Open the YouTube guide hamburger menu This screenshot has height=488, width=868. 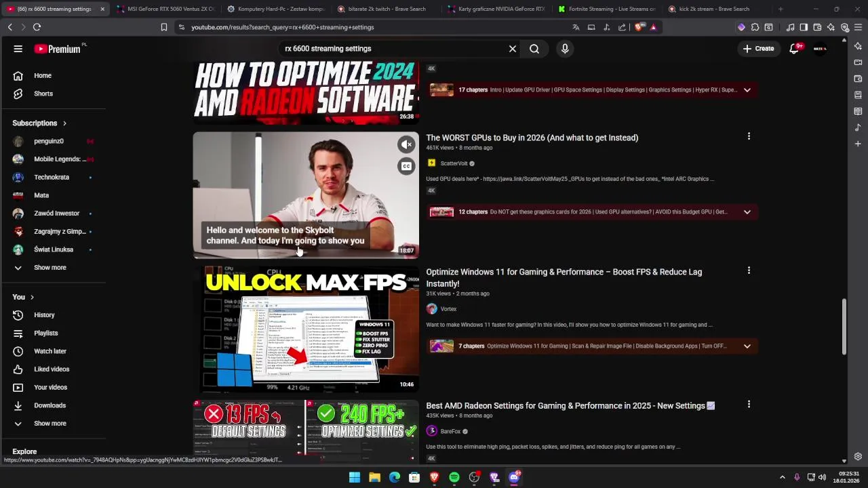coord(18,49)
